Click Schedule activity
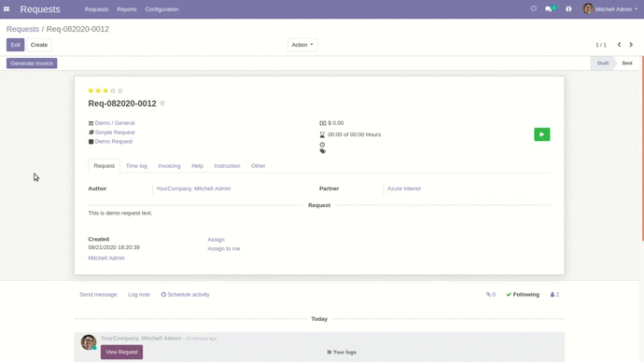The image size is (644, 362). click(x=185, y=294)
